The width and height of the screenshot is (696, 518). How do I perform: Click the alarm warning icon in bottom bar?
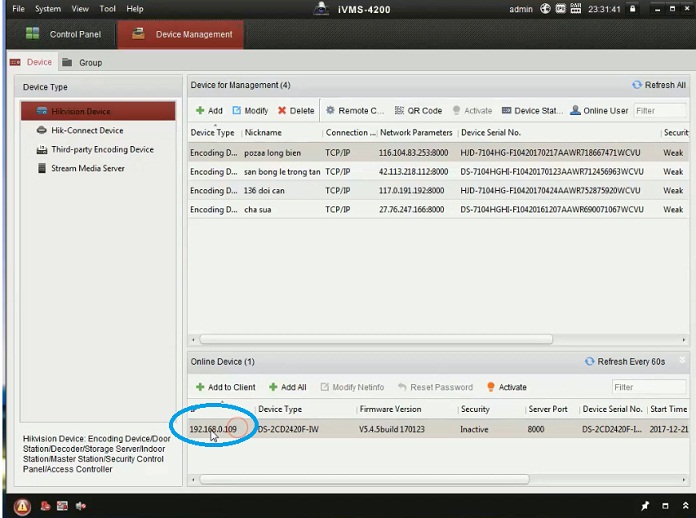[22, 506]
